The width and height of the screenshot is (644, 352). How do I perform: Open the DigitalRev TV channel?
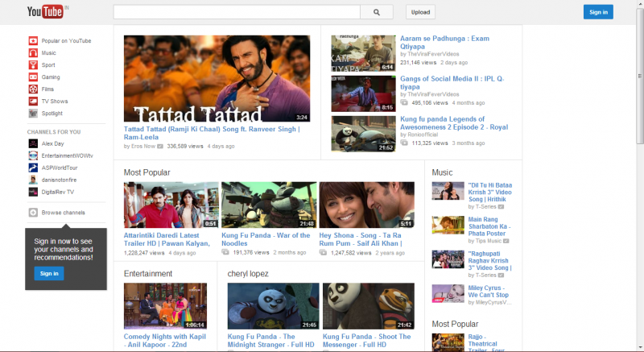tap(58, 193)
